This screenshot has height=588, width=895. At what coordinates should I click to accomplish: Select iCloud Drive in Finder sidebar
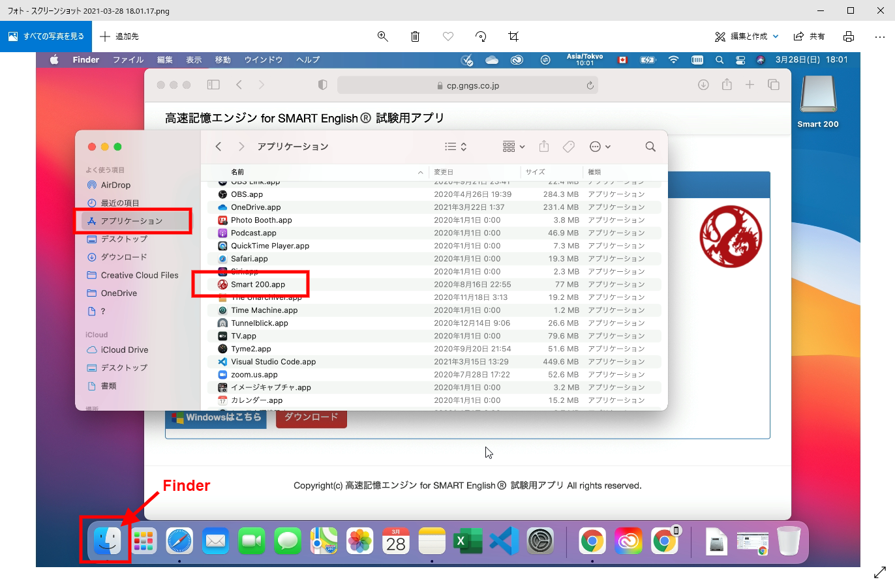(124, 350)
